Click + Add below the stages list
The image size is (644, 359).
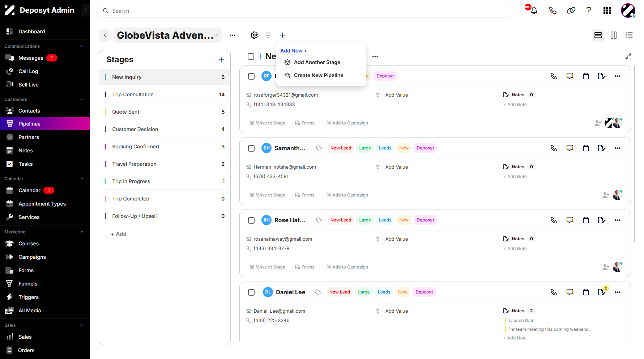pyautogui.click(x=119, y=234)
